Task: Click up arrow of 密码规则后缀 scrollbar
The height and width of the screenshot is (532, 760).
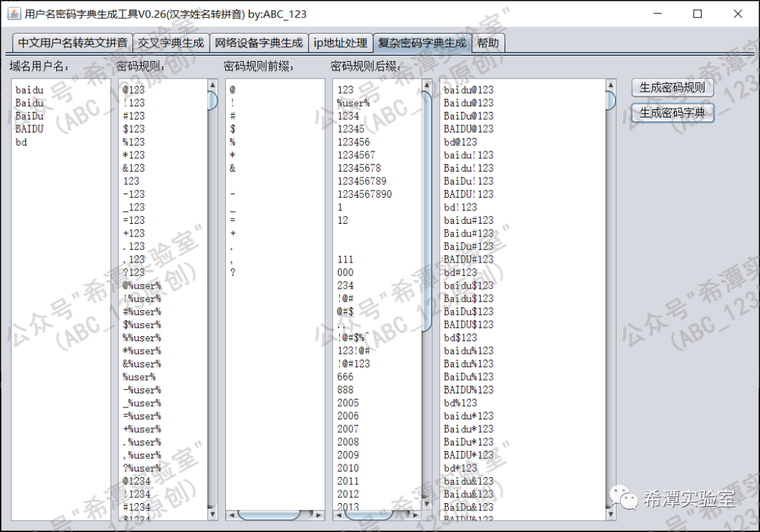Action: [426, 84]
